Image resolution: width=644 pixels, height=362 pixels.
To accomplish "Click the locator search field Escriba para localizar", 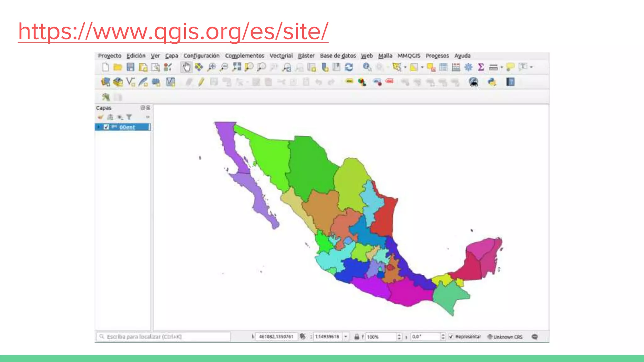I will [163, 337].
